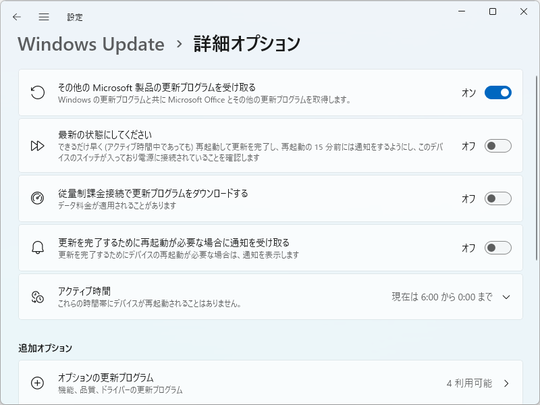Click その他の Microsoft 製品の更新プログラムを受け取る label
This screenshot has height=405, width=540.
(157, 87)
